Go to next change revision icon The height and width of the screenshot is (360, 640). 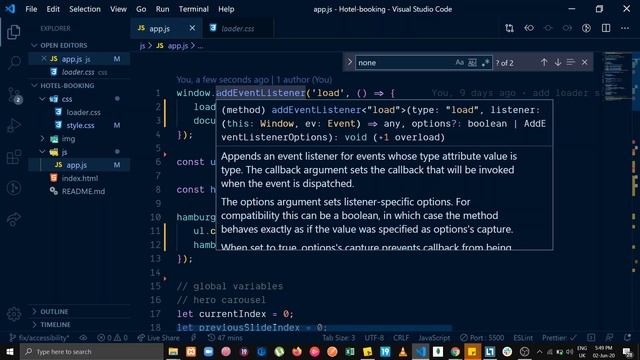click(x=567, y=28)
